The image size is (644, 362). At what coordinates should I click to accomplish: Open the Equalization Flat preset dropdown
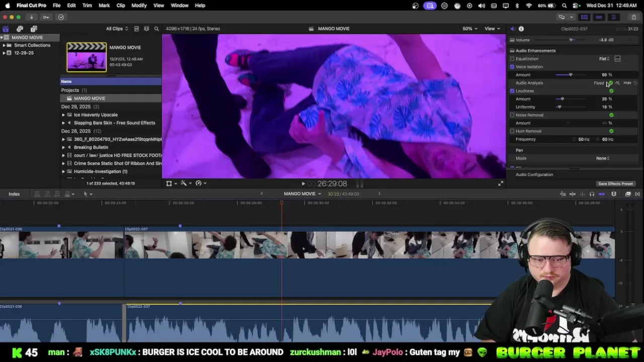click(x=604, y=59)
